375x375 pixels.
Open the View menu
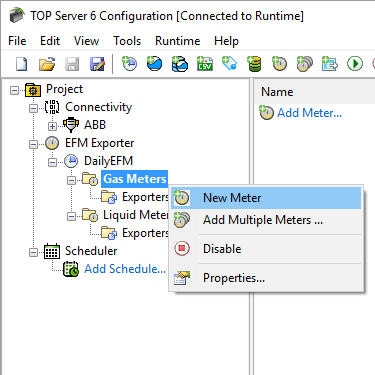tap(86, 41)
